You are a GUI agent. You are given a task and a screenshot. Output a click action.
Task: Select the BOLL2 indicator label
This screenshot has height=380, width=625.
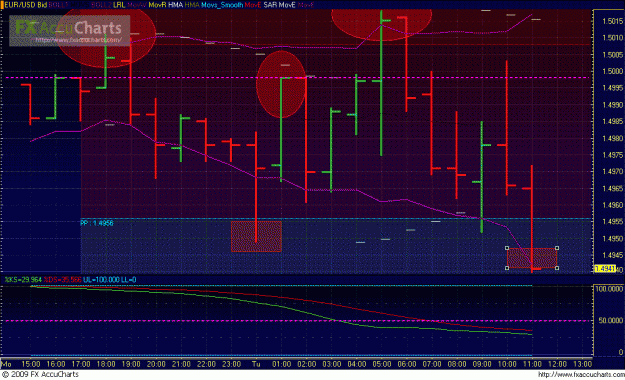[101, 5]
